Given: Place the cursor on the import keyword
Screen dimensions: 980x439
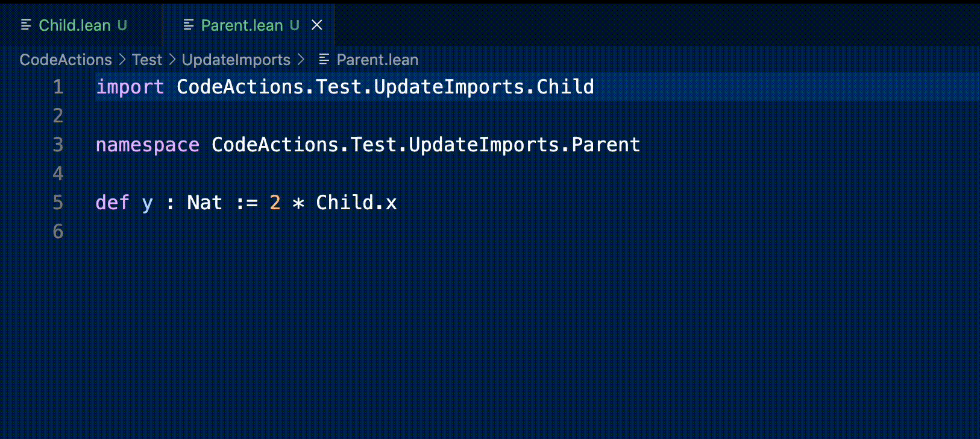Looking at the screenshot, I should [x=130, y=87].
